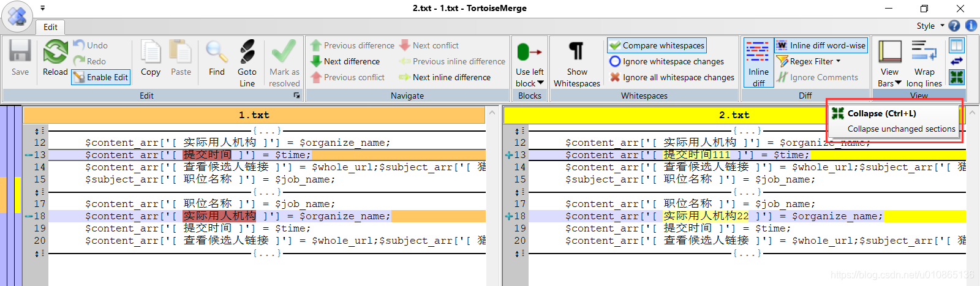Expand top collapsed section in 2.txt pane
The height and width of the screenshot is (286, 980).
(747, 130)
